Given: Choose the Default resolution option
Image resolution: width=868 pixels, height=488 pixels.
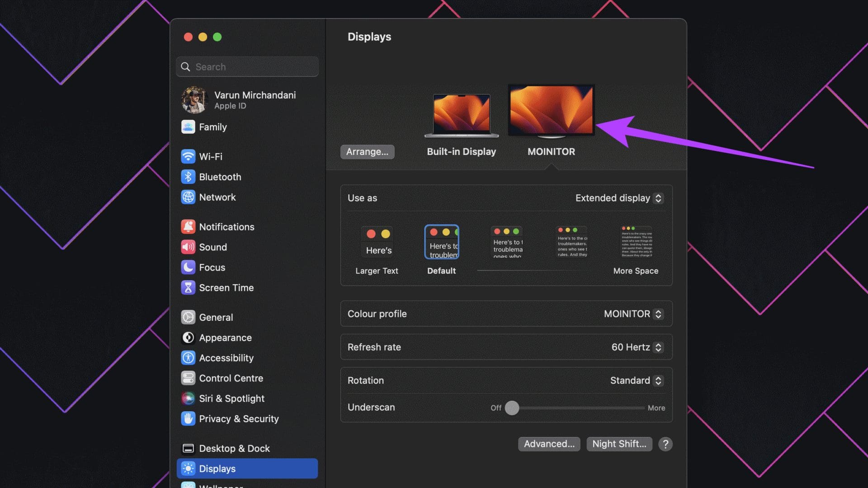Looking at the screenshot, I should point(442,250).
